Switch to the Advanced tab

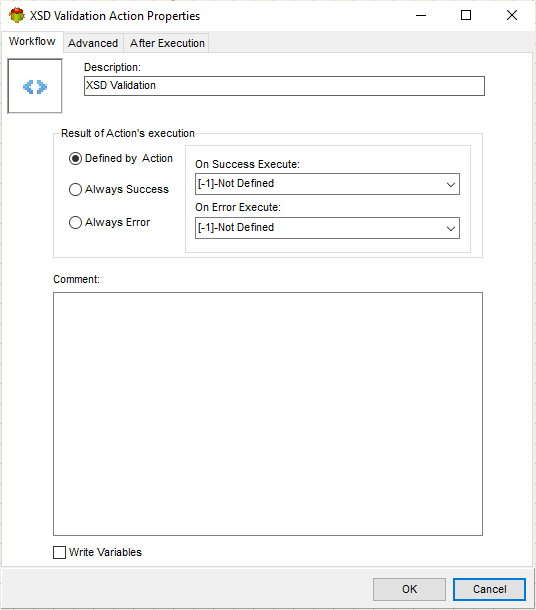coord(93,43)
